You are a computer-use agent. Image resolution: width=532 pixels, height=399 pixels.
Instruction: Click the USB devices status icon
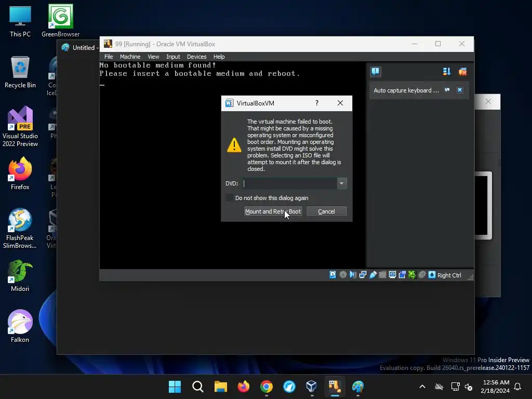[x=373, y=275]
